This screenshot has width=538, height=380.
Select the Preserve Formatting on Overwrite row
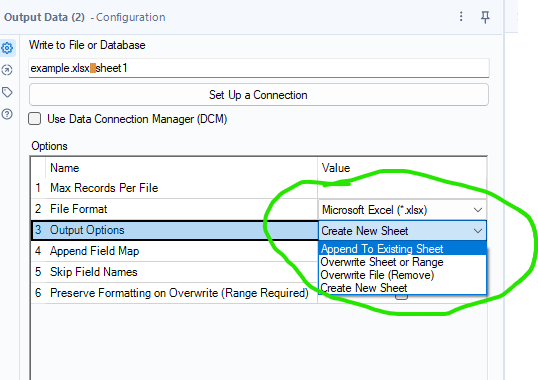[174, 293]
